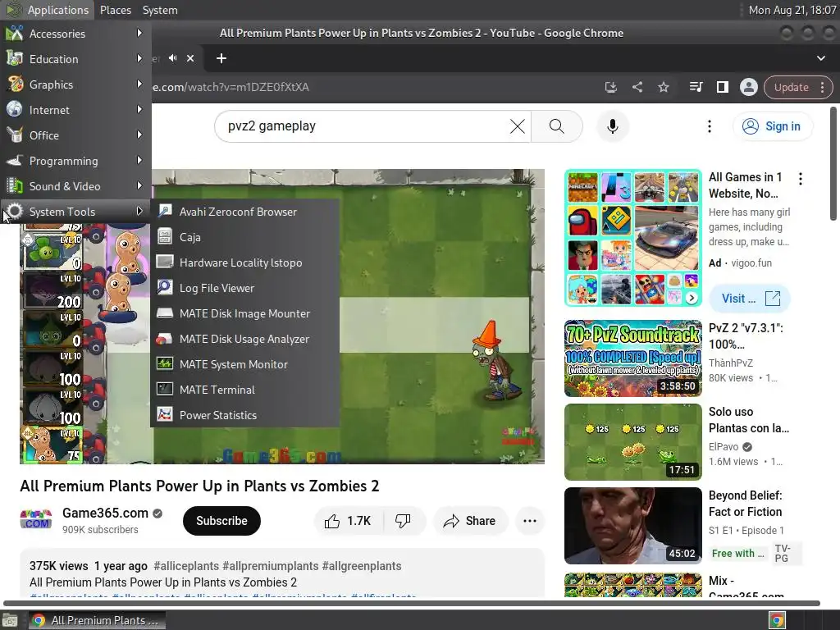This screenshot has width=840, height=630.
Task: Open options menu for All Games ad
Action: point(801,179)
